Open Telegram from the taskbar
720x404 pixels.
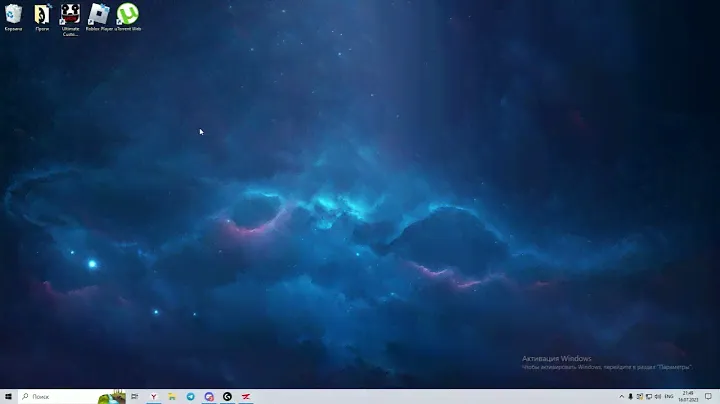pyautogui.click(x=191, y=396)
